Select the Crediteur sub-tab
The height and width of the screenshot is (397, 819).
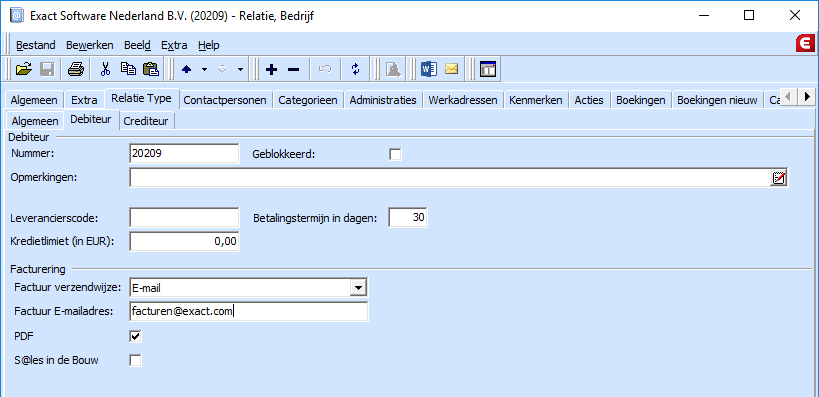tap(146, 121)
